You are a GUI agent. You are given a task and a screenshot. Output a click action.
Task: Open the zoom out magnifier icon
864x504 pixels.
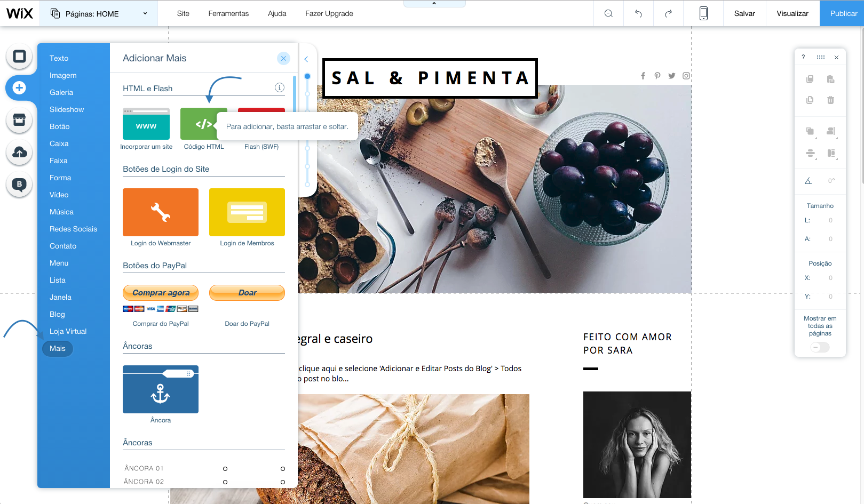[608, 13]
